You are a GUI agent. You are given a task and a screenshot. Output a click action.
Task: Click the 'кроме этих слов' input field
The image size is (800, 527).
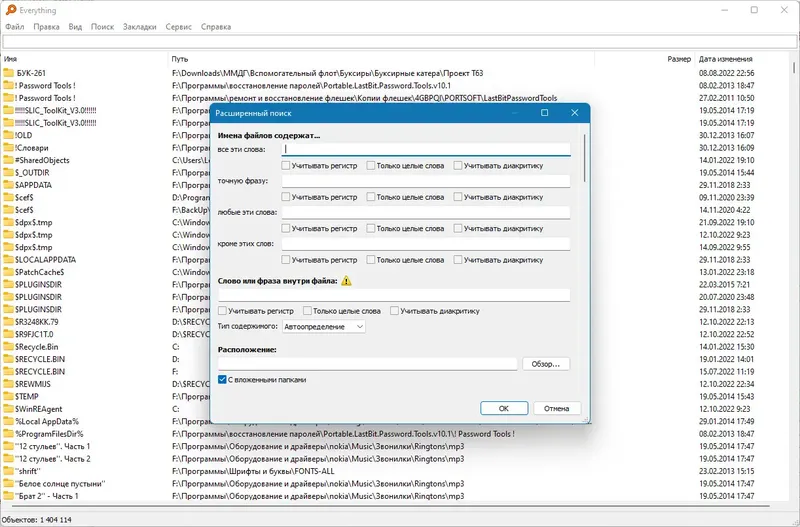pos(426,244)
